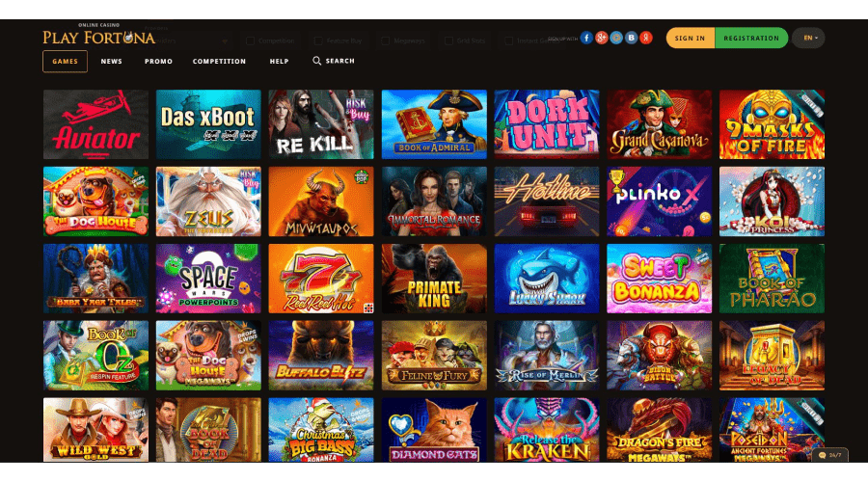
Task: Open the Promo menu item
Action: [158, 62]
